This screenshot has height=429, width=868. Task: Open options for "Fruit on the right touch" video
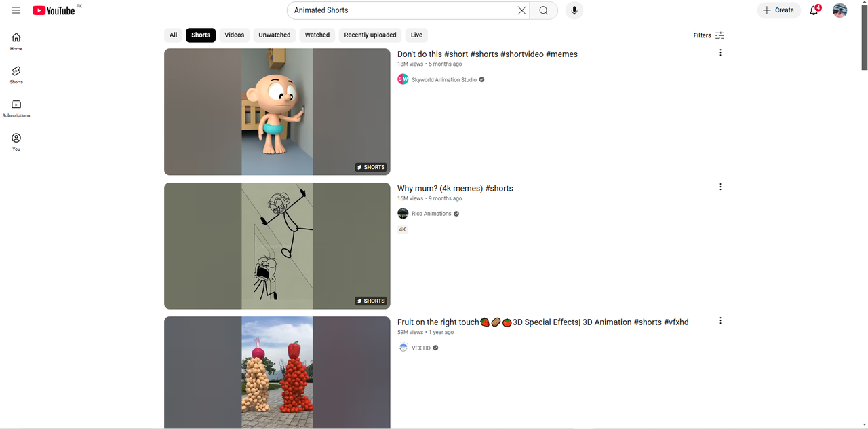(x=720, y=320)
